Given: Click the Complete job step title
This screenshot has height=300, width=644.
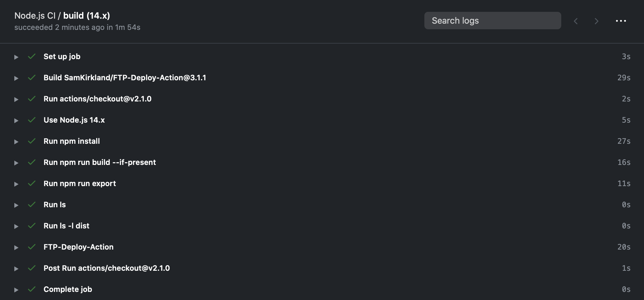Looking at the screenshot, I should tap(68, 289).
